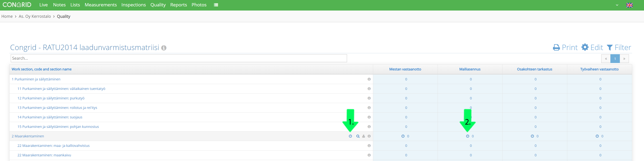The height and width of the screenshot is (161, 644).
Task: Click the Työvaiheen vastaanotto column header
Action: pyautogui.click(x=599, y=69)
